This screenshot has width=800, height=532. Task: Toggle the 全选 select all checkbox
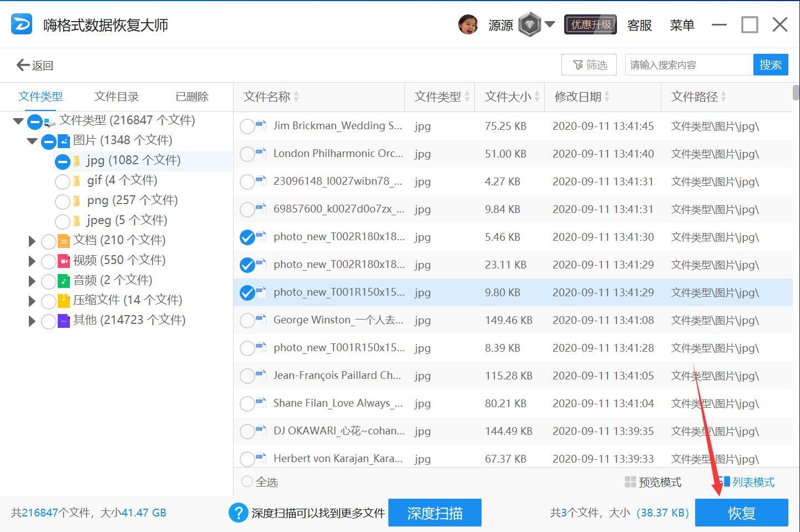click(x=247, y=482)
